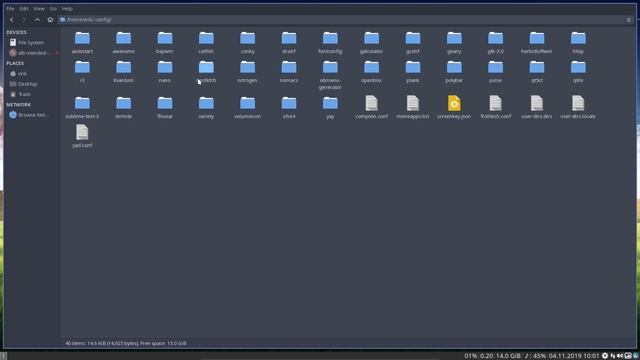Select the volumeicon folder

(x=247, y=107)
